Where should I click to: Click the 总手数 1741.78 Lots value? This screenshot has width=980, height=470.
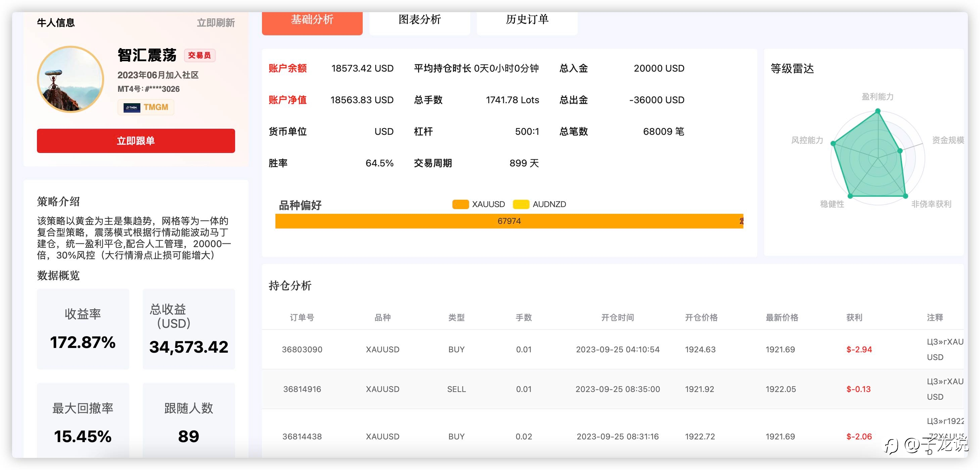512,100
